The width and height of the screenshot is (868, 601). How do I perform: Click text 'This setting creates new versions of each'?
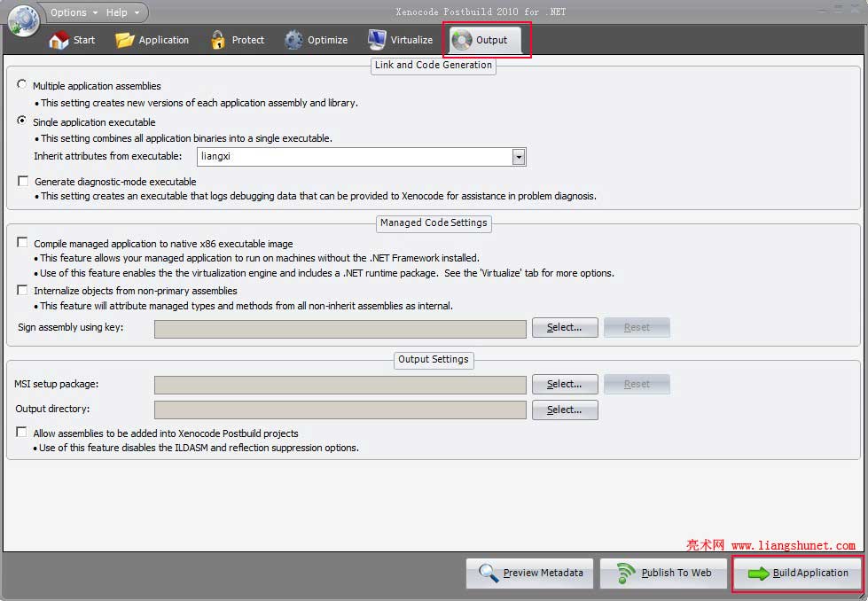point(199,103)
